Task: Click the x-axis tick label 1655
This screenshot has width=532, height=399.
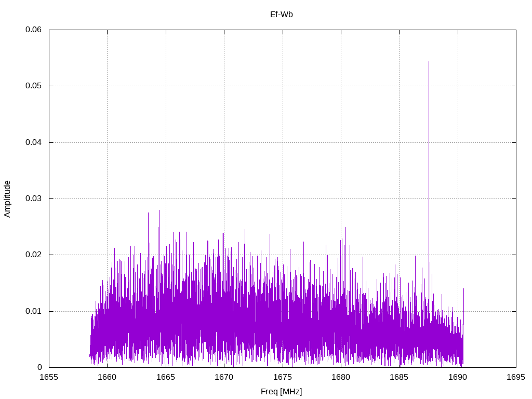Action: click(x=49, y=377)
